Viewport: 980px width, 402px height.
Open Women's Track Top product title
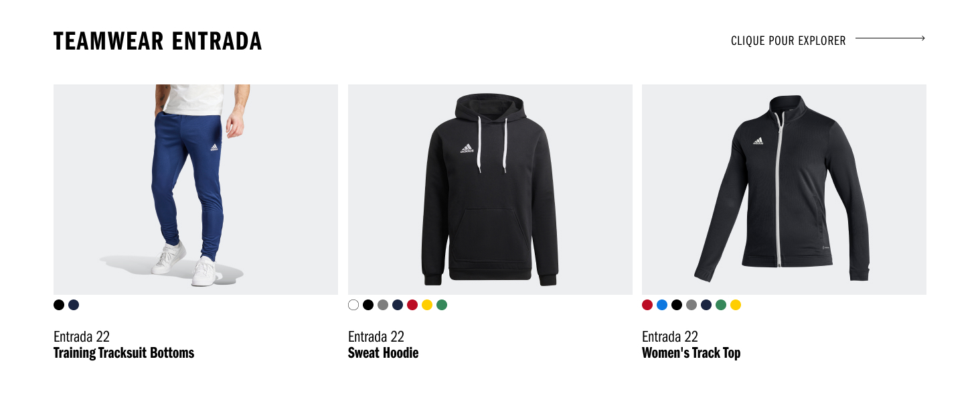pos(691,353)
